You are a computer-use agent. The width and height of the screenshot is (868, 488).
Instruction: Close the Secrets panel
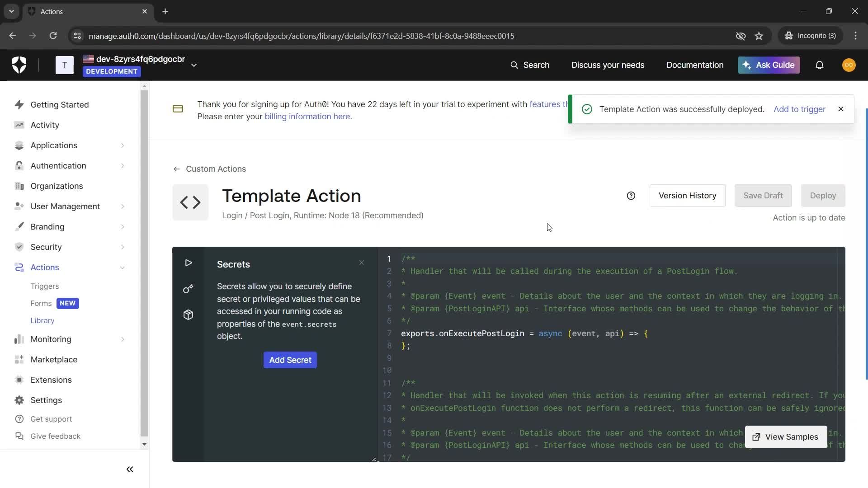[x=362, y=263]
